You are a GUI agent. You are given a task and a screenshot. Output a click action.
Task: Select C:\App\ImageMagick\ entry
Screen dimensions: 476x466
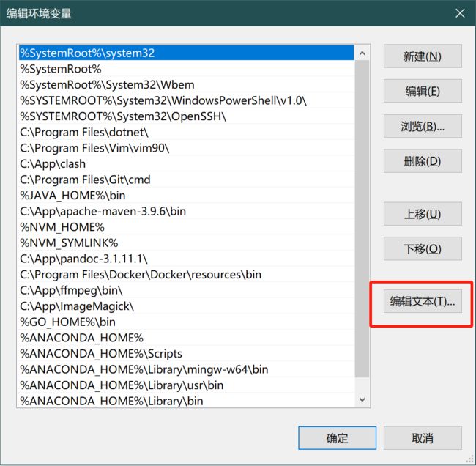pyautogui.click(x=186, y=306)
